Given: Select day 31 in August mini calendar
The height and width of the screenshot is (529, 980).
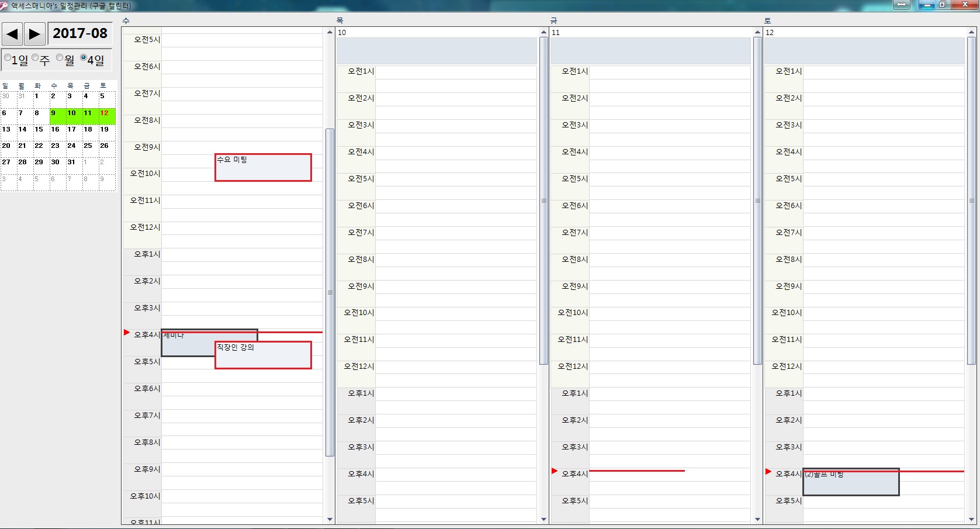Looking at the screenshot, I should click(x=74, y=165).
